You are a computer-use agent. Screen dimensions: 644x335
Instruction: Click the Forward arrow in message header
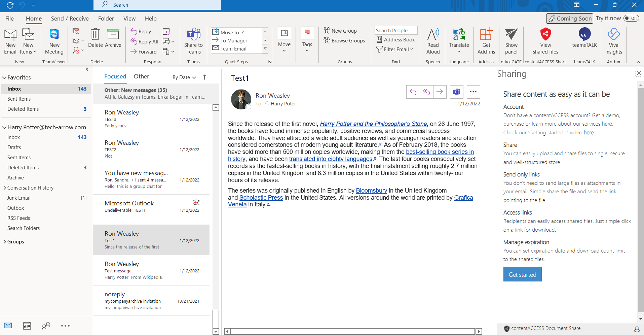coord(440,92)
